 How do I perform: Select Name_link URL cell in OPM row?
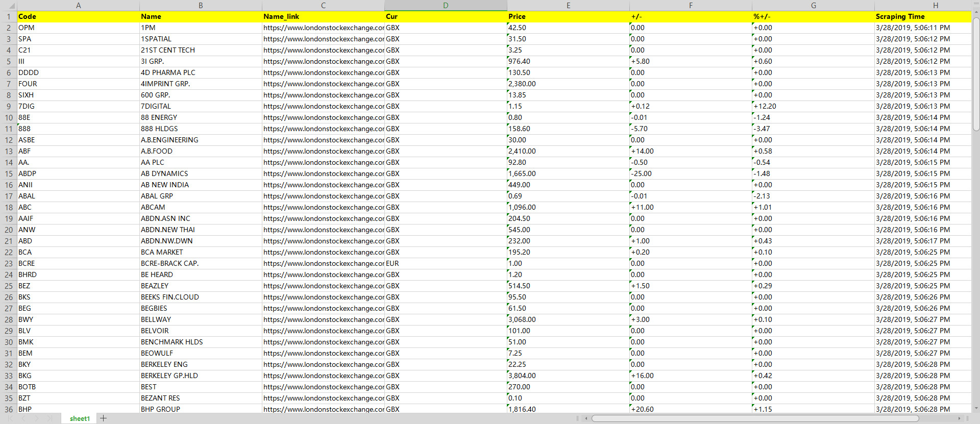[323, 28]
